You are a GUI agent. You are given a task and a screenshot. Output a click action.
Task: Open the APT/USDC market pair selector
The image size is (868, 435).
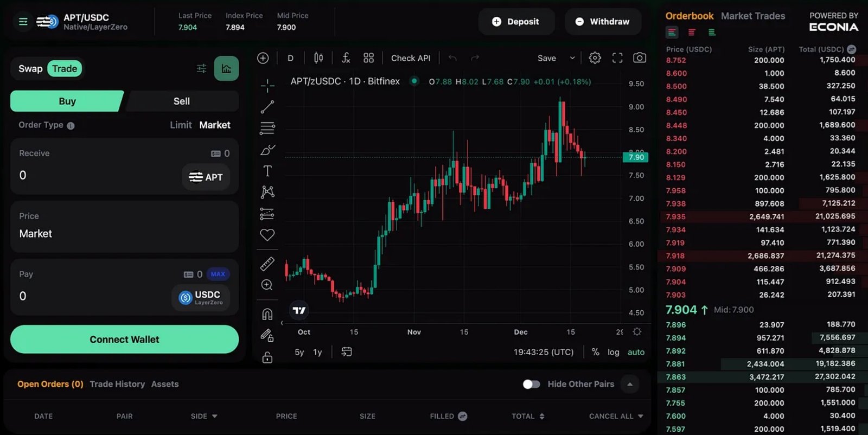pyautogui.click(x=82, y=22)
